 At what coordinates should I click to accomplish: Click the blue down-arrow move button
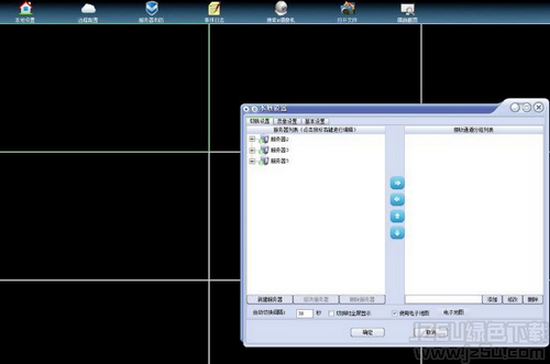pyautogui.click(x=397, y=232)
